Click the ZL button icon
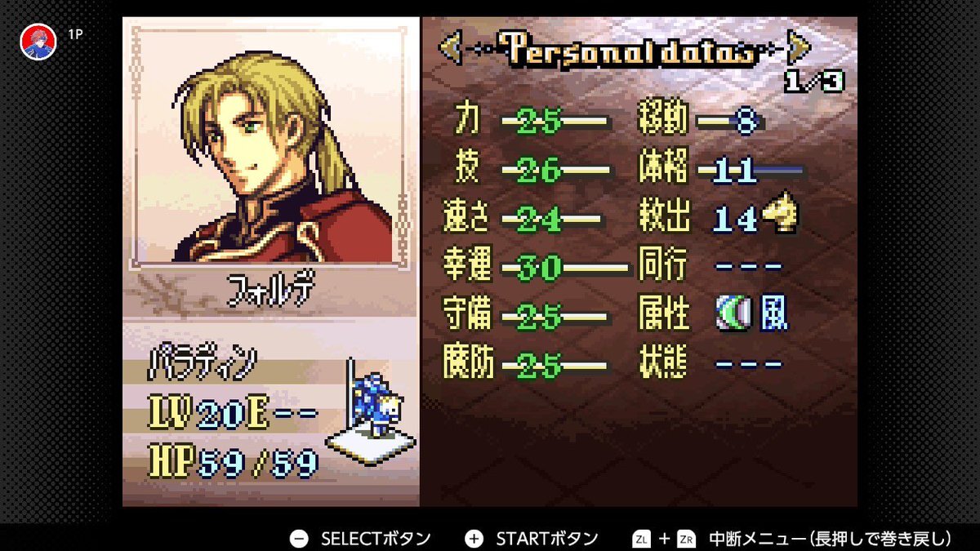This screenshot has height=551, width=980. tap(642, 539)
